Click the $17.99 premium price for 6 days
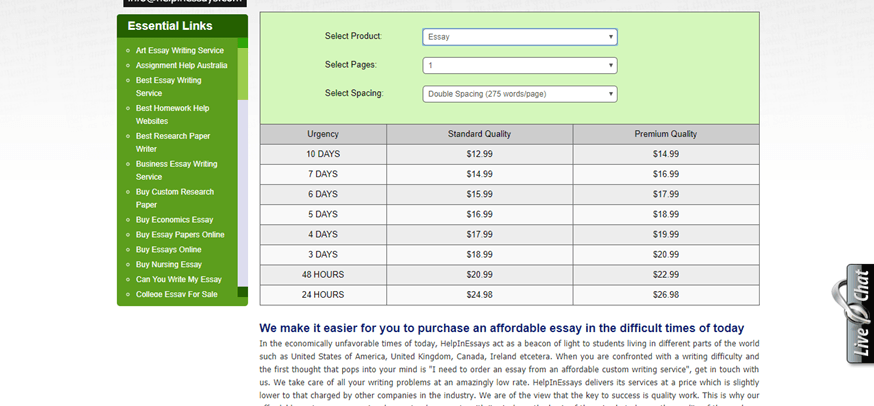Image resolution: width=874 pixels, height=406 pixels. click(666, 195)
